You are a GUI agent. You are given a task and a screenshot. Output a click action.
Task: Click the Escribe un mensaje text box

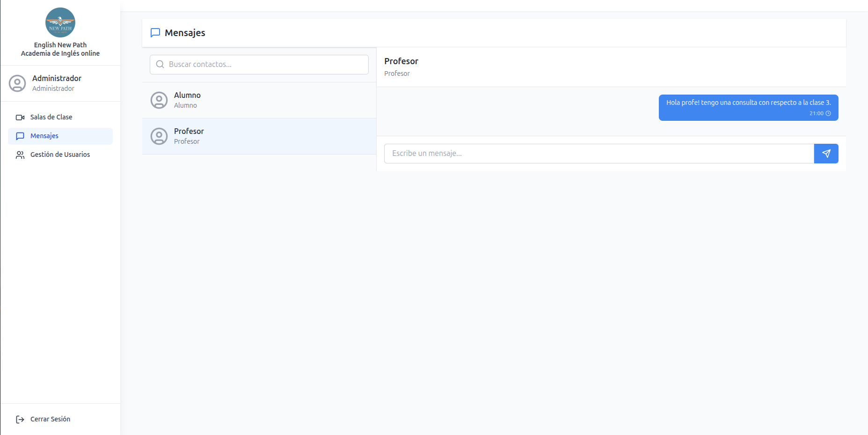pos(599,154)
